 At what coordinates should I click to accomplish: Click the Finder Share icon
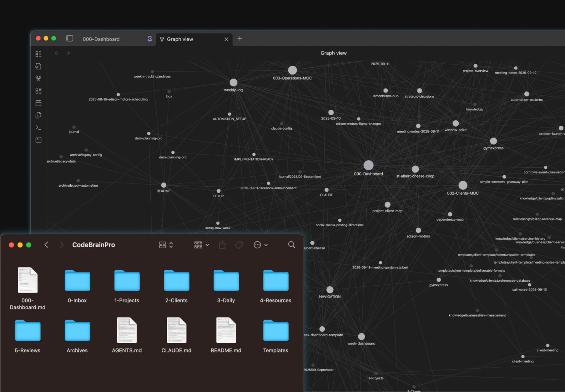pos(222,245)
